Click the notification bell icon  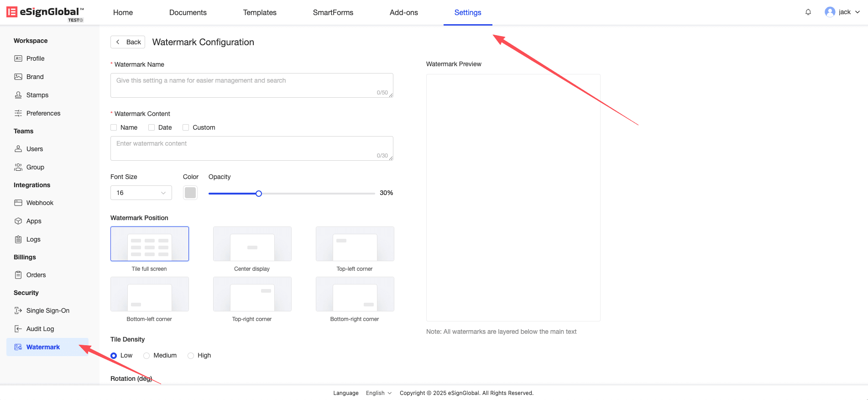point(808,12)
